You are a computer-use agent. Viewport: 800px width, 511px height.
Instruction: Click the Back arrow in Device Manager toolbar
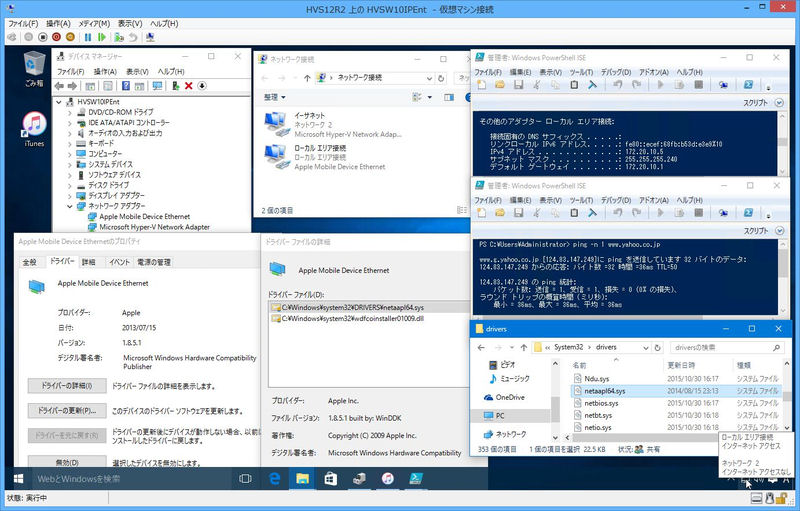point(59,86)
